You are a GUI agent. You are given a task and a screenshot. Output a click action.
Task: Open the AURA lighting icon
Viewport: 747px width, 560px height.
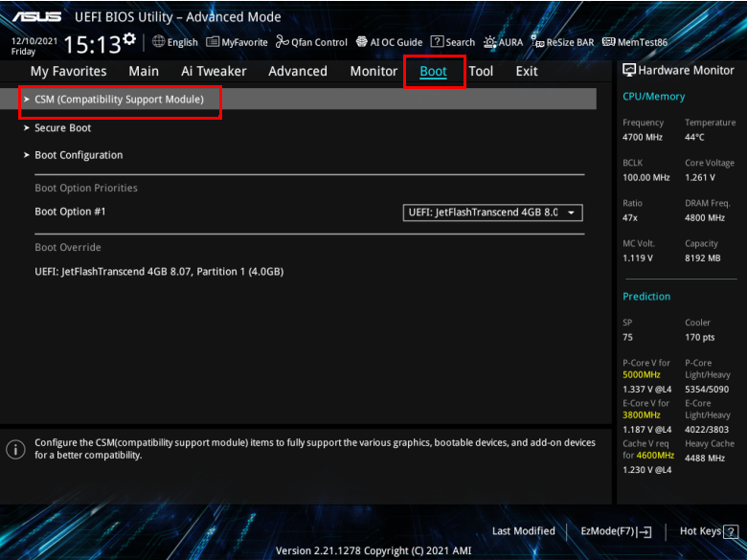(x=489, y=42)
